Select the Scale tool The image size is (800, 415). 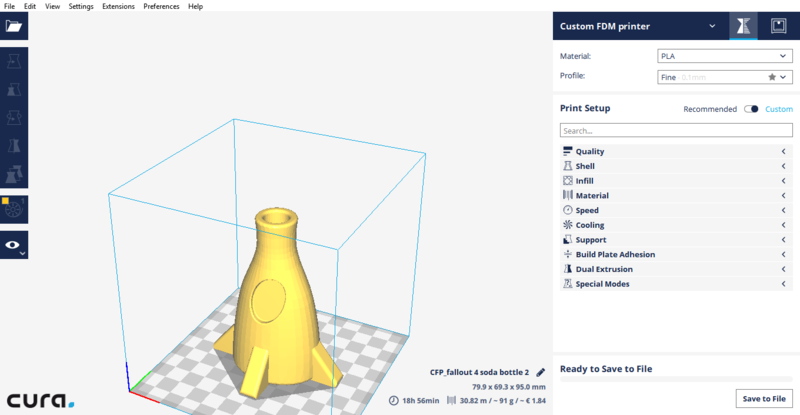[14, 89]
